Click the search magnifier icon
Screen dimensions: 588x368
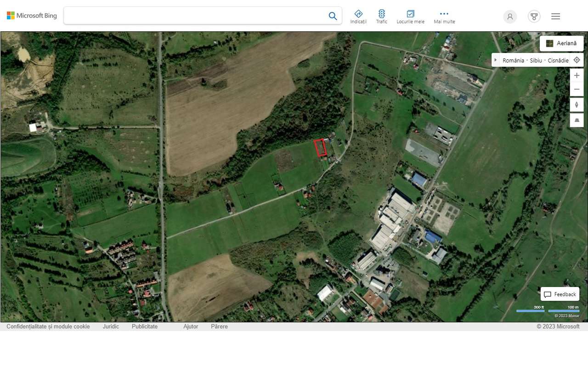333,16
